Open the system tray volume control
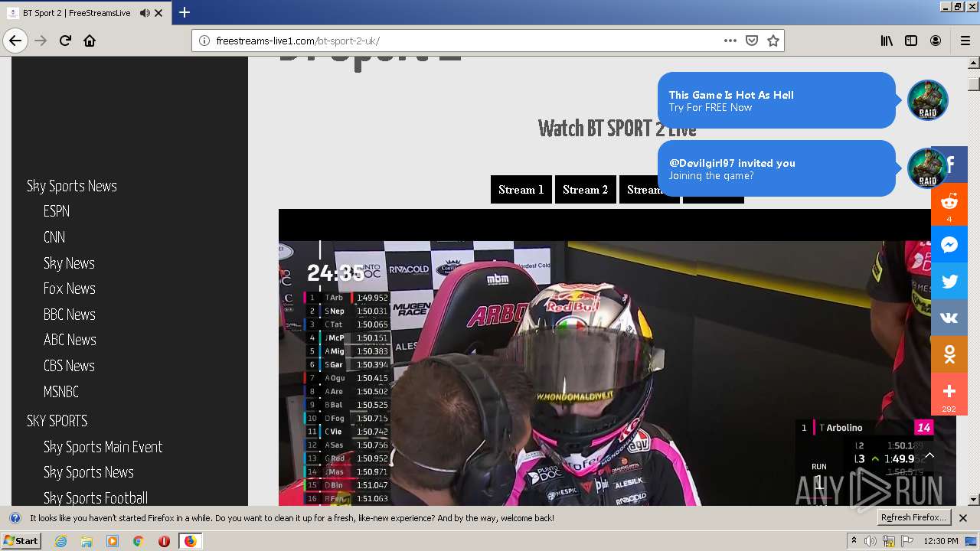This screenshot has width=980, height=551. point(871,541)
